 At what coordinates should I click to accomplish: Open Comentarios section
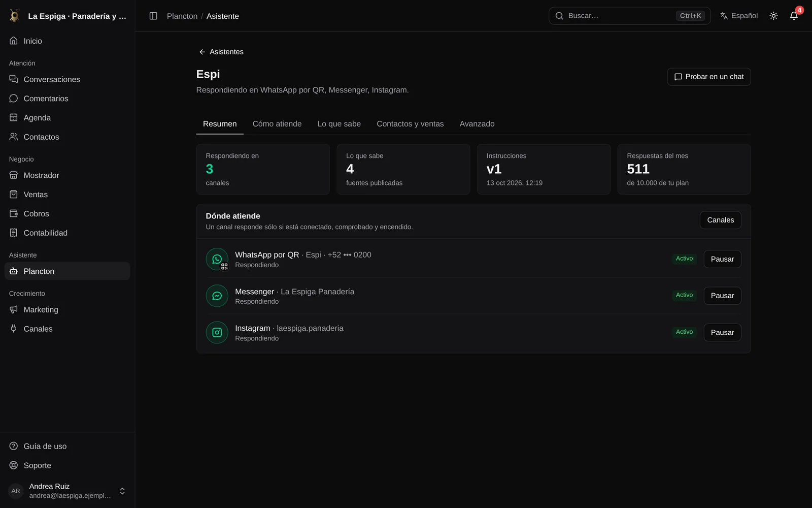(x=67, y=99)
